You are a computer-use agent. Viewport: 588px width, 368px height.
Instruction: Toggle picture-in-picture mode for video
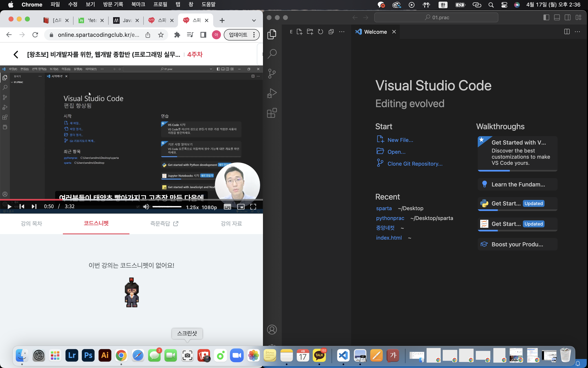pos(241,207)
